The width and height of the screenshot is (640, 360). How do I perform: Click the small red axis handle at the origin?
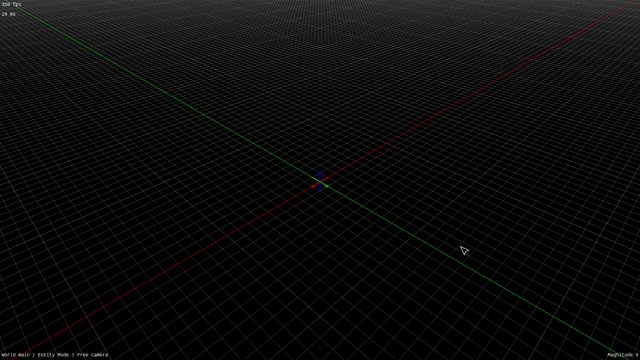pyautogui.click(x=313, y=186)
